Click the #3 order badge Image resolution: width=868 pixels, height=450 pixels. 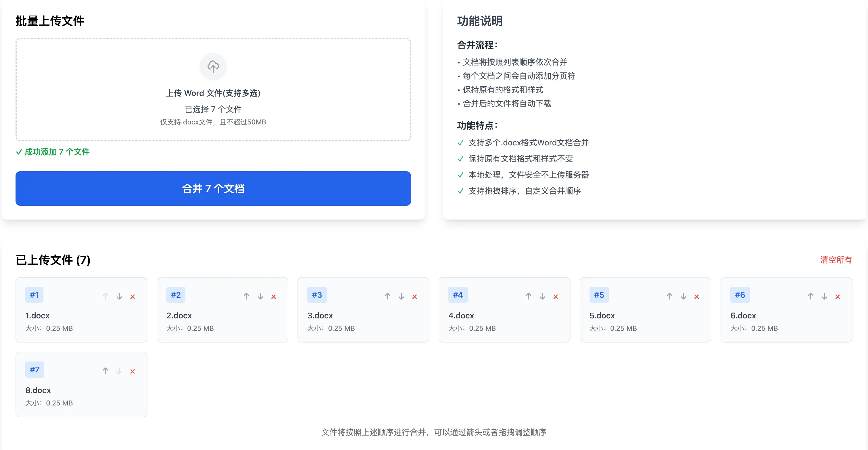(317, 295)
